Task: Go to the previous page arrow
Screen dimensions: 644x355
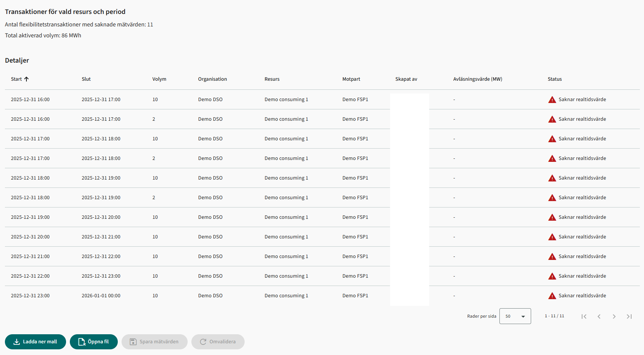Action: pyautogui.click(x=599, y=317)
